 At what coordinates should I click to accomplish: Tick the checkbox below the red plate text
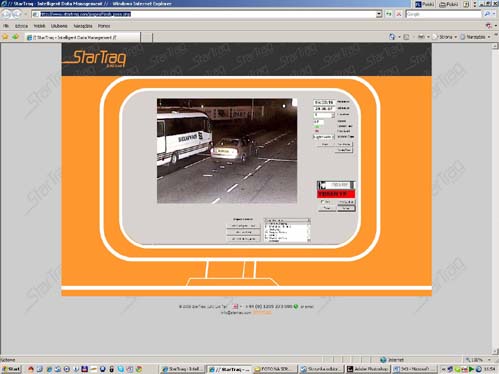tap(322, 202)
